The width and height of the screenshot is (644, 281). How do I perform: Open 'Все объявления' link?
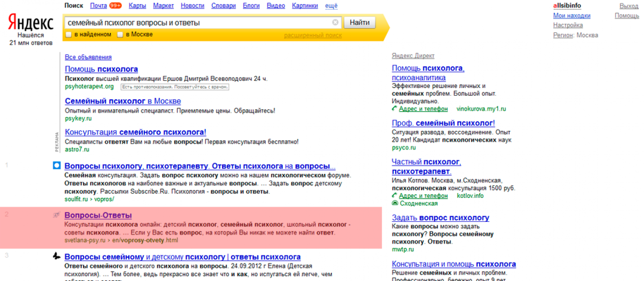(88, 57)
